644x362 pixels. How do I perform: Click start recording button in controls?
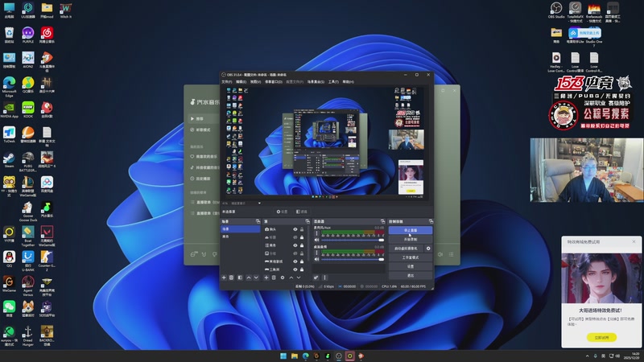(411, 239)
